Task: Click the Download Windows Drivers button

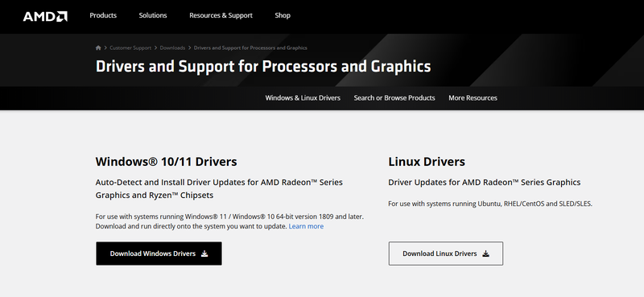Action: pyautogui.click(x=159, y=254)
